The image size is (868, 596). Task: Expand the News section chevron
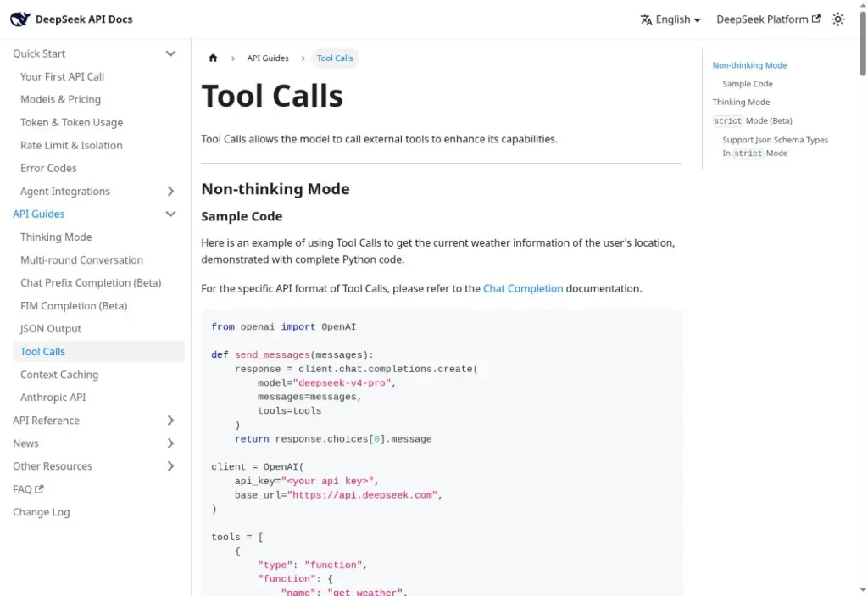click(x=170, y=443)
